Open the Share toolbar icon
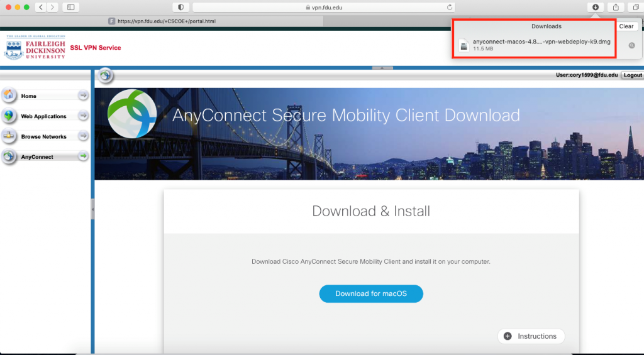 pos(616,7)
